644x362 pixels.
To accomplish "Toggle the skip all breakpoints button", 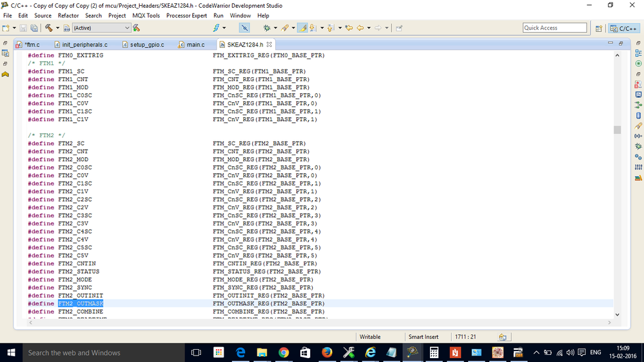I will (244, 28).
